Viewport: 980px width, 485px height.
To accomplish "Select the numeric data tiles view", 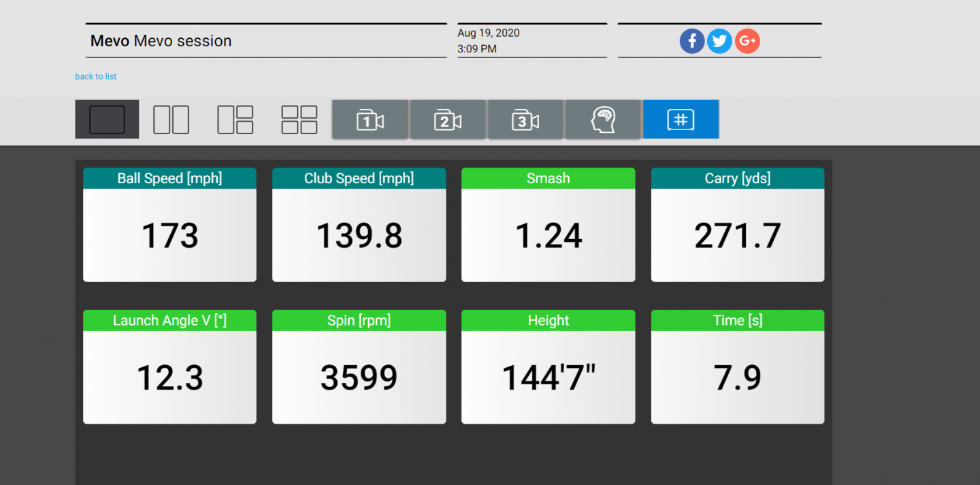I will click(x=681, y=120).
